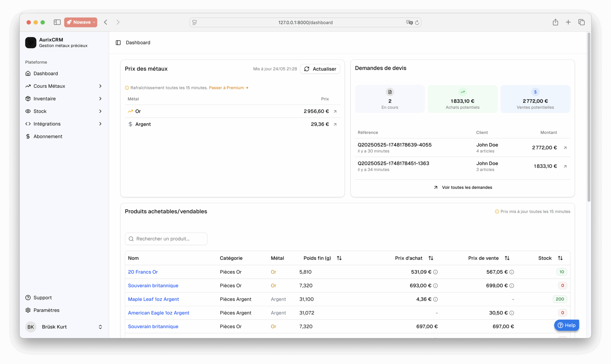Select Cours Métaux sidebar item
611x364 pixels.
pos(64,86)
